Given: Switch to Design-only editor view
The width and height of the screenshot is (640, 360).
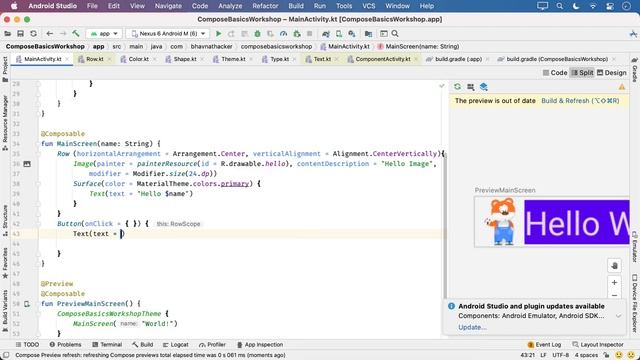Looking at the screenshot, I should [611, 73].
